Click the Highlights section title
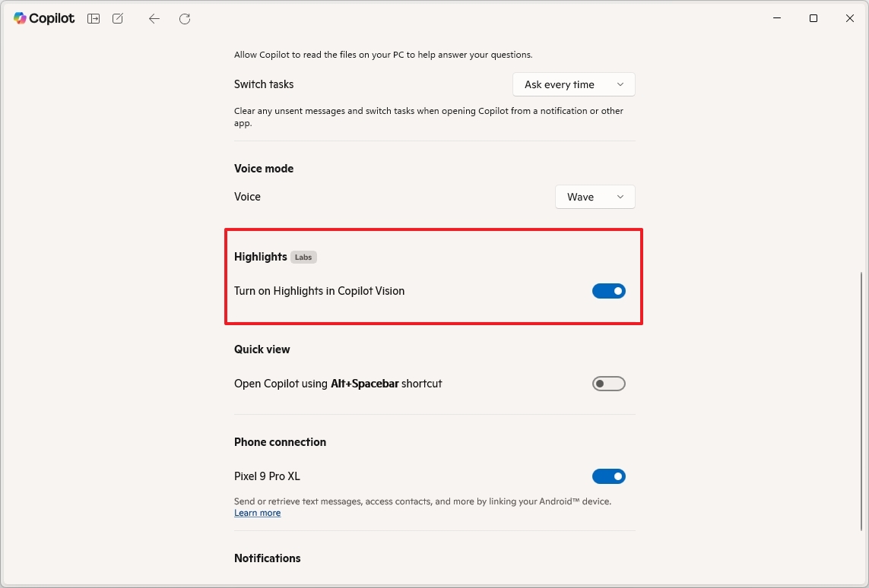The image size is (869, 588). (261, 257)
